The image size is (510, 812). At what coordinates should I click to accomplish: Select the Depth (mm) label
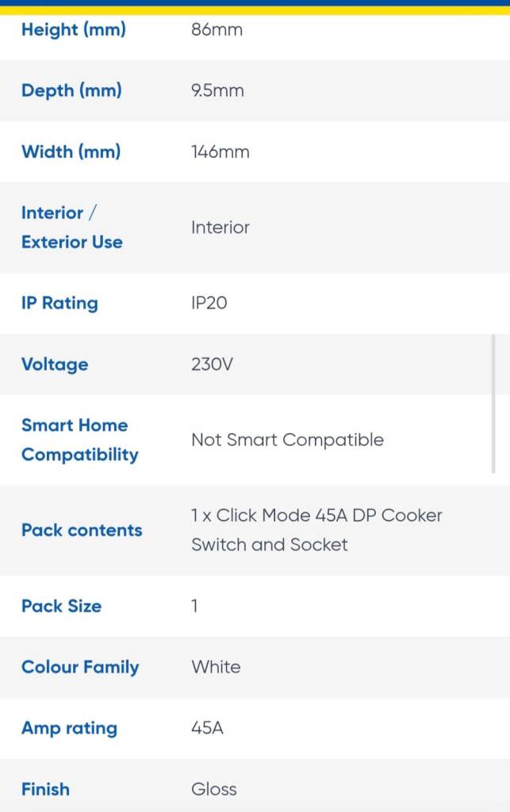tap(71, 90)
